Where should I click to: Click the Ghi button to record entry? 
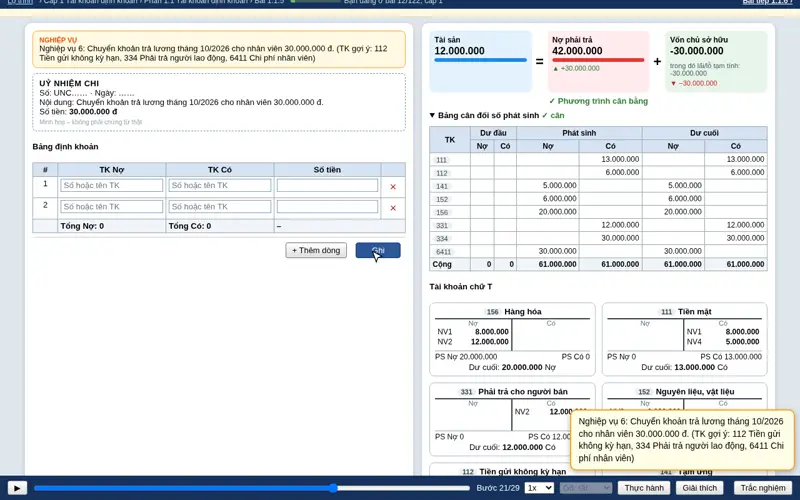(378, 250)
